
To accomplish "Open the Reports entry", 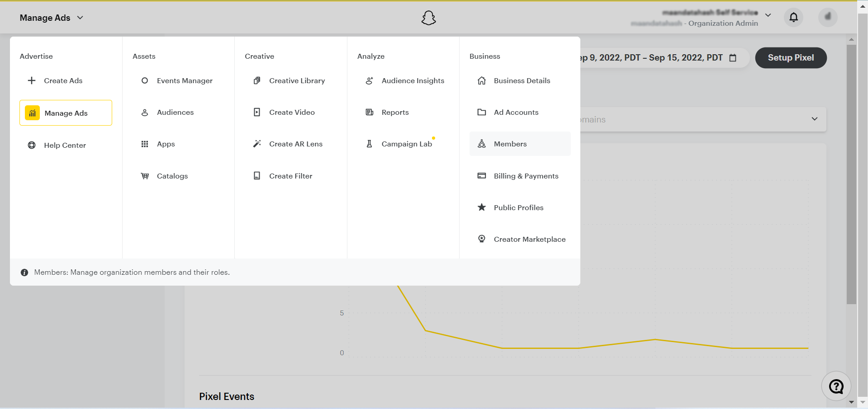I will [403, 112].
